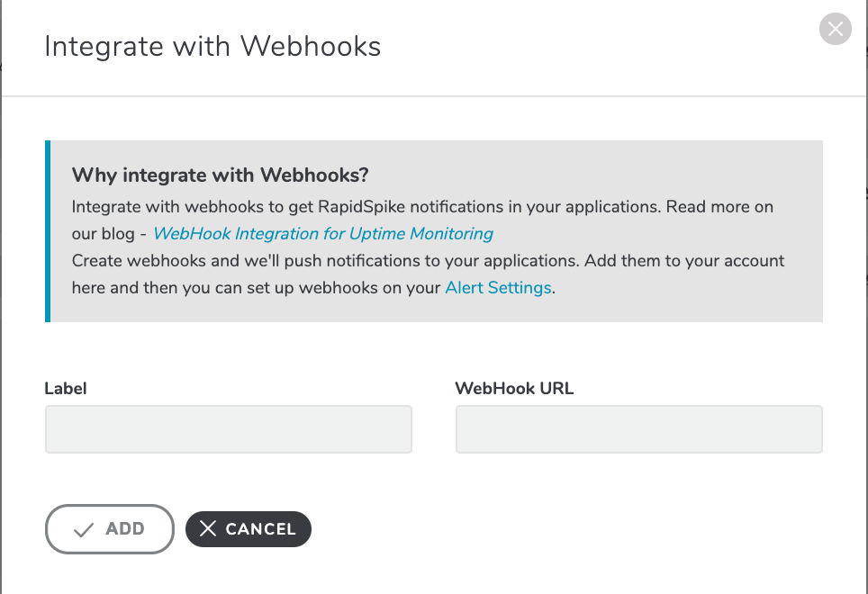Click the "CANCEL" text label
The height and width of the screenshot is (594, 868).
click(x=261, y=529)
